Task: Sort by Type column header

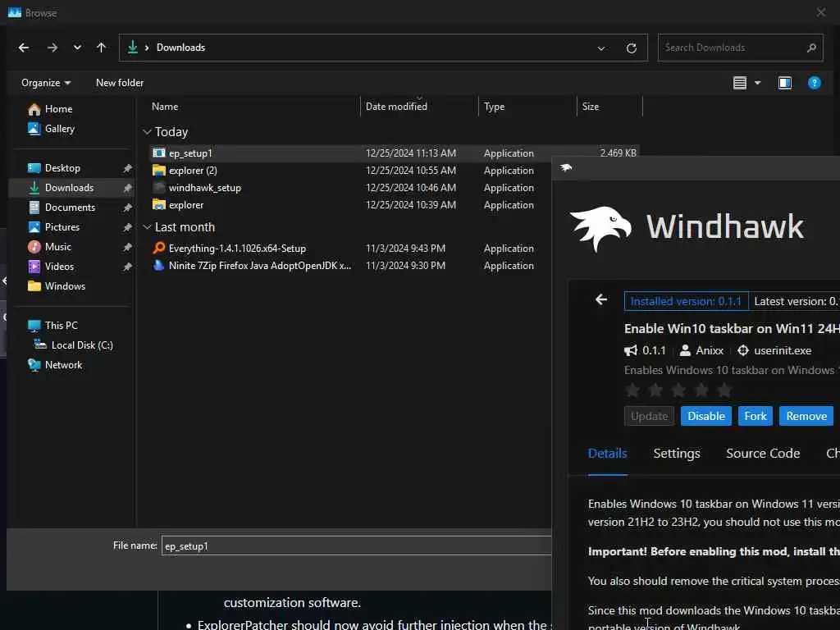Action: (494, 107)
